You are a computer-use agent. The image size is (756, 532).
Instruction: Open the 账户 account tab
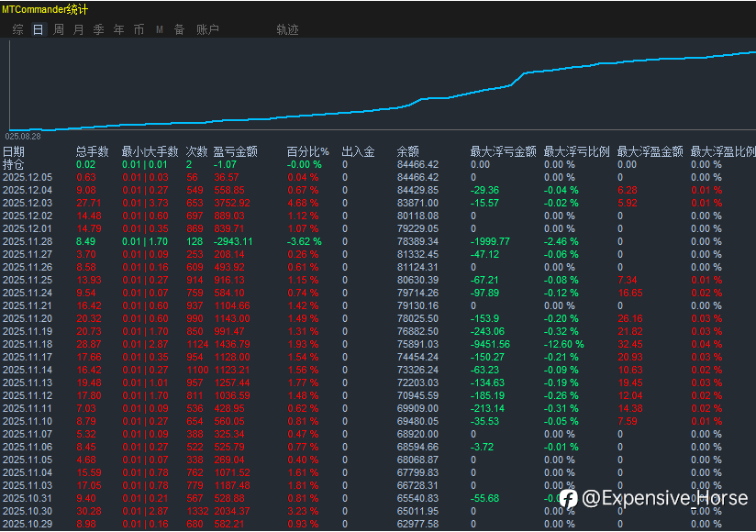click(x=207, y=29)
